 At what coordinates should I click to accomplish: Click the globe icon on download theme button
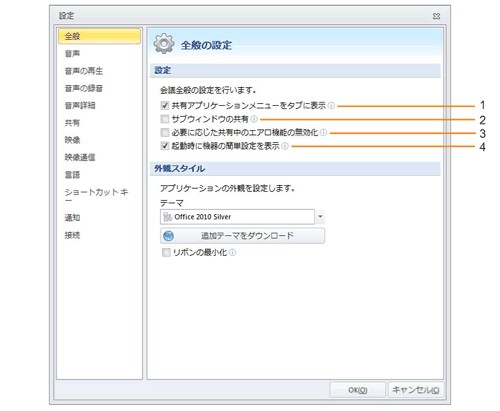click(x=169, y=236)
